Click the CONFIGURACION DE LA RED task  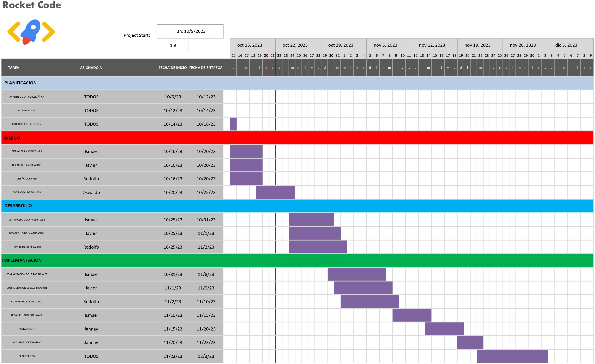27,301
